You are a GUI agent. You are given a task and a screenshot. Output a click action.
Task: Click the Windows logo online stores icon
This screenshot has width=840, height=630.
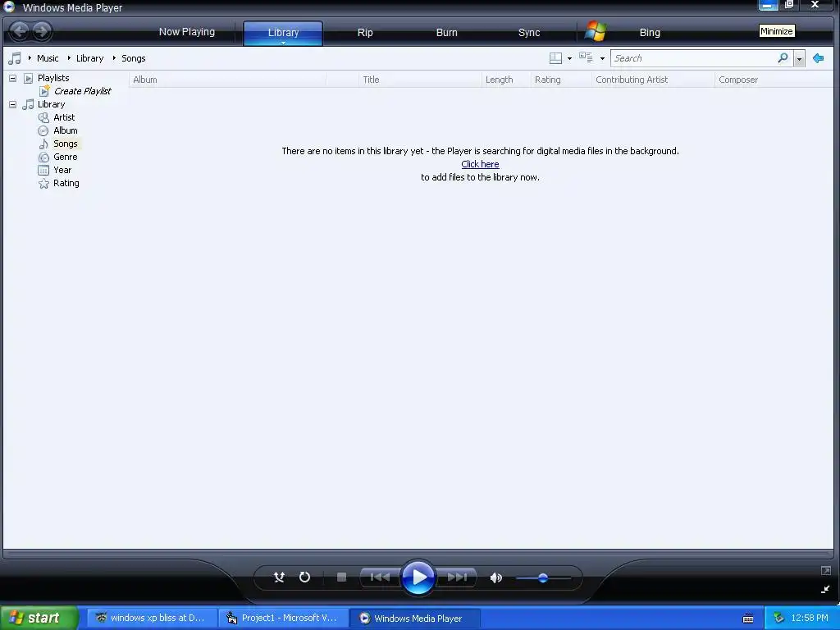[596, 31]
